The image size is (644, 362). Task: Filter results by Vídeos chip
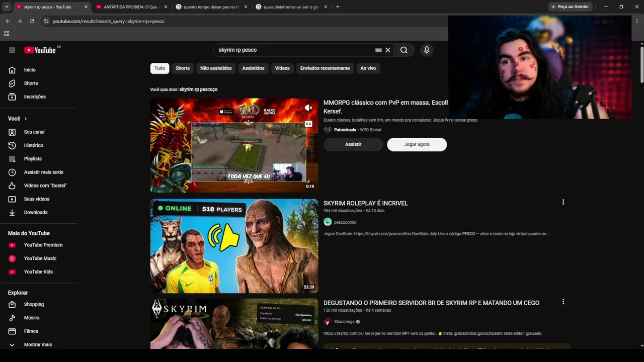coord(282,68)
